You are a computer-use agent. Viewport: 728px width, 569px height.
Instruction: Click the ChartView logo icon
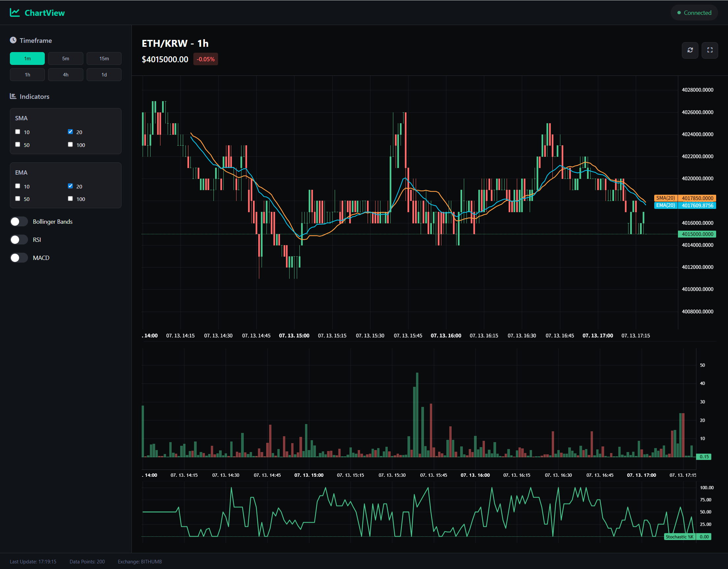click(x=15, y=12)
